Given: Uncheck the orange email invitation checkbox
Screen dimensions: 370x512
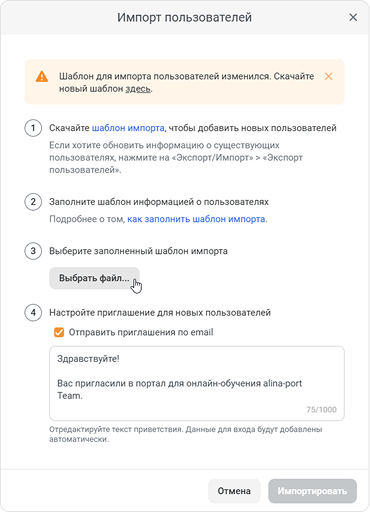Looking at the screenshot, I should click(59, 332).
